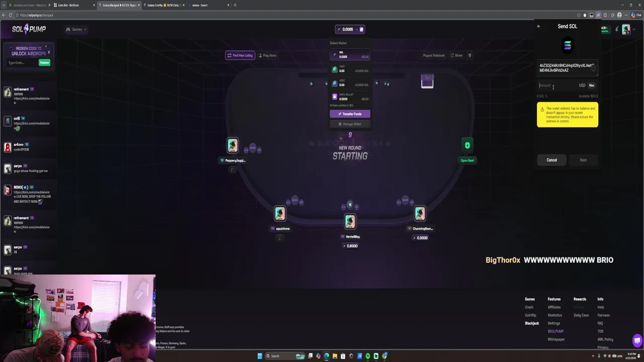Open the Help footer link
This screenshot has height=362, width=644.
tap(601, 307)
